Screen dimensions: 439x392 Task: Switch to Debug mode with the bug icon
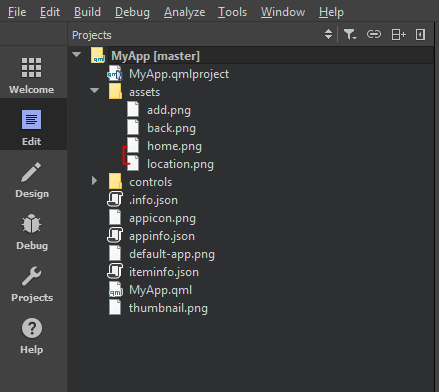pos(32,231)
